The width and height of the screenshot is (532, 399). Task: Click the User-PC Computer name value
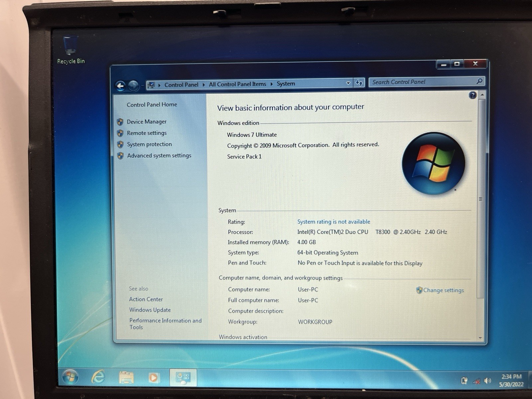[308, 290]
